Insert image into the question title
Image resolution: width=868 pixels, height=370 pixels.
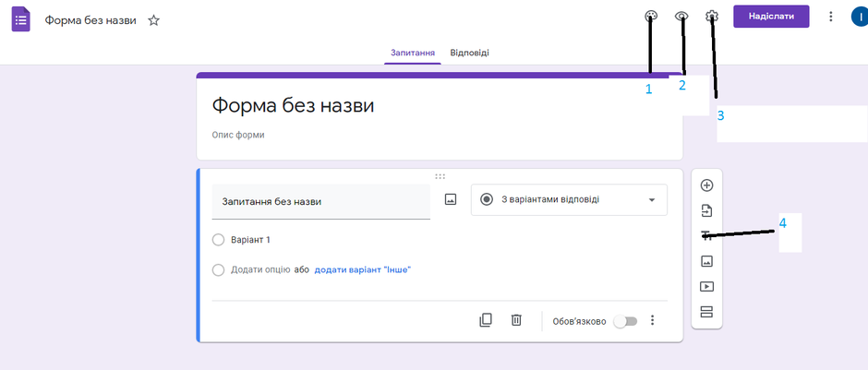[x=451, y=200]
